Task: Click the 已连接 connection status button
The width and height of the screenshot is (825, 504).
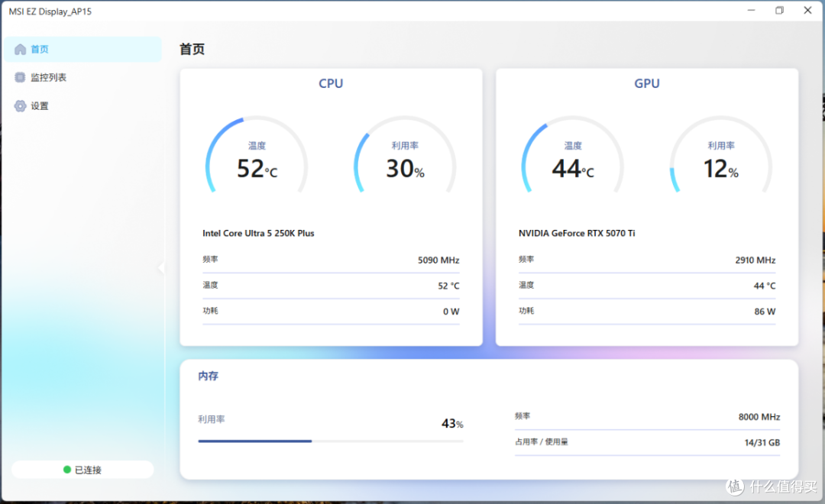Action: click(82, 470)
